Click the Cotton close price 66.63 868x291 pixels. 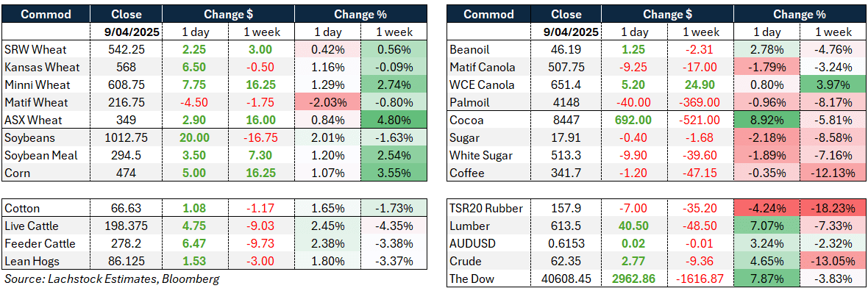[x=127, y=208]
